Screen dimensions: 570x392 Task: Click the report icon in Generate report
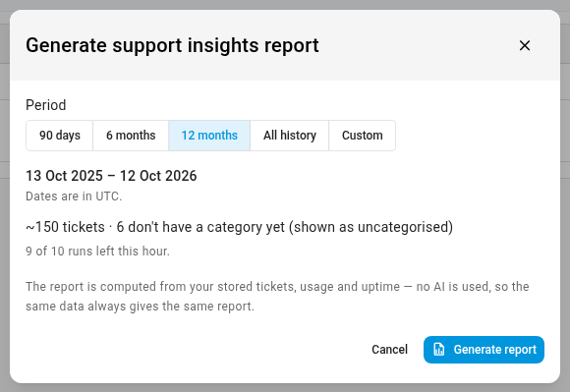[x=438, y=349]
